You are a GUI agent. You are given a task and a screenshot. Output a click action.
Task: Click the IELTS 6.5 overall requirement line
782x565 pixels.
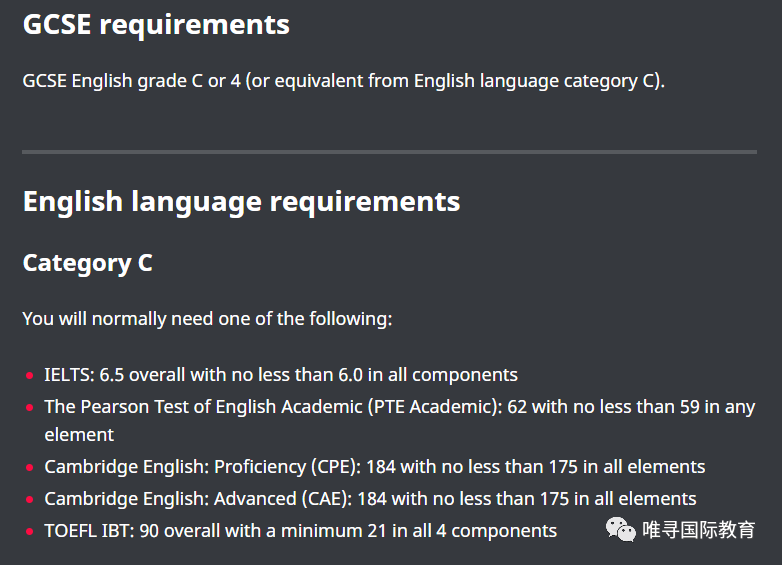[x=281, y=375]
